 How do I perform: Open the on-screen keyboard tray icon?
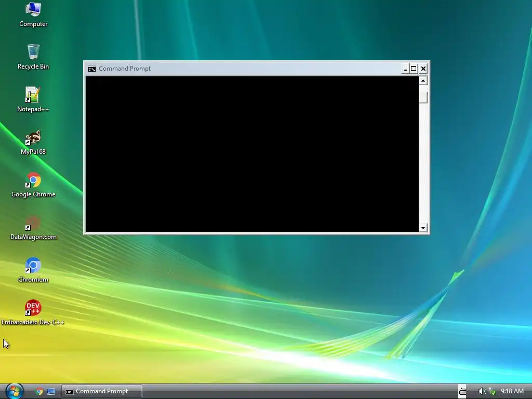tap(462, 392)
